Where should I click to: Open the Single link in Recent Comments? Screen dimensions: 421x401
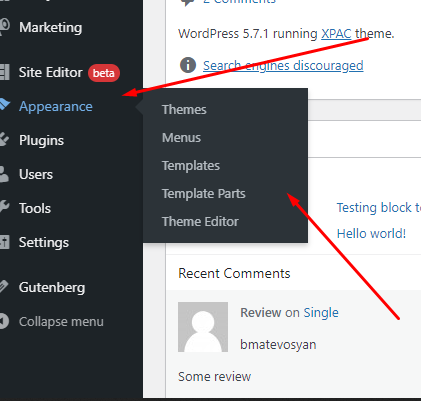point(321,313)
